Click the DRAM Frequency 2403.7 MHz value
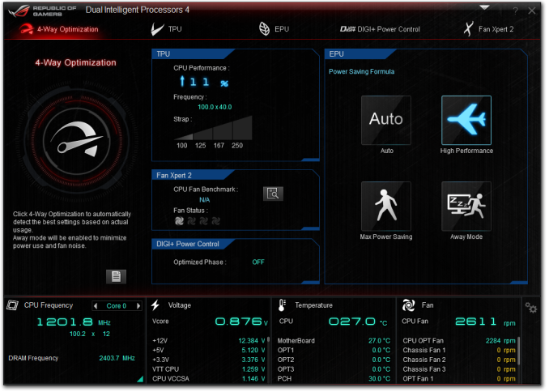 click(117, 358)
